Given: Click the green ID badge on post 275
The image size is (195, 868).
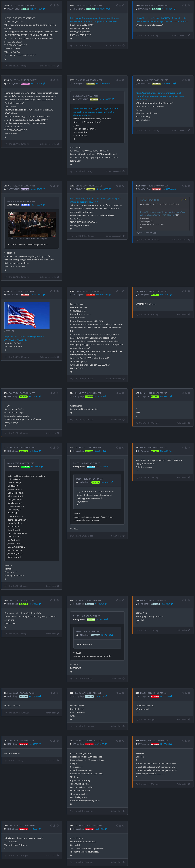Looking at the screenshot, I should click(23, 397).
